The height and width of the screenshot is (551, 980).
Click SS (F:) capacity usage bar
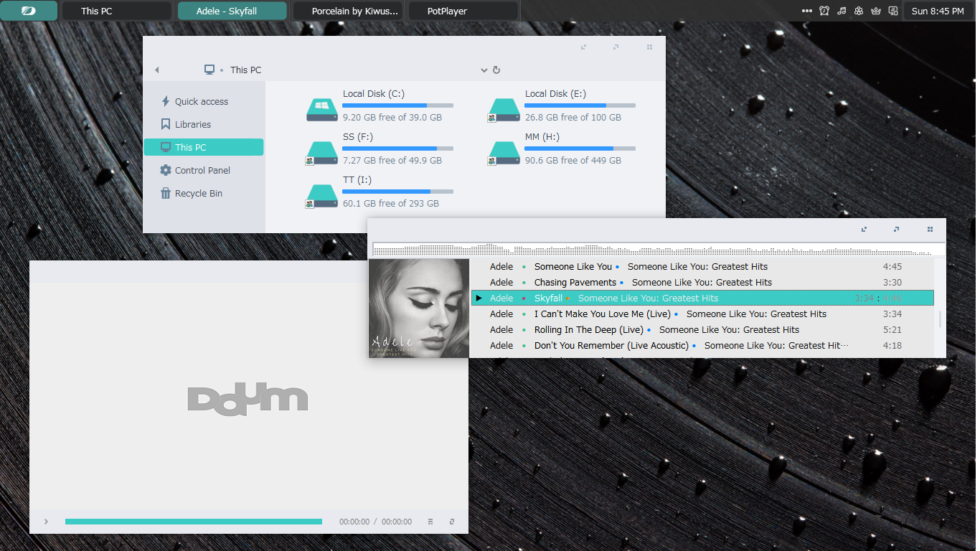(x=397, y=149)
